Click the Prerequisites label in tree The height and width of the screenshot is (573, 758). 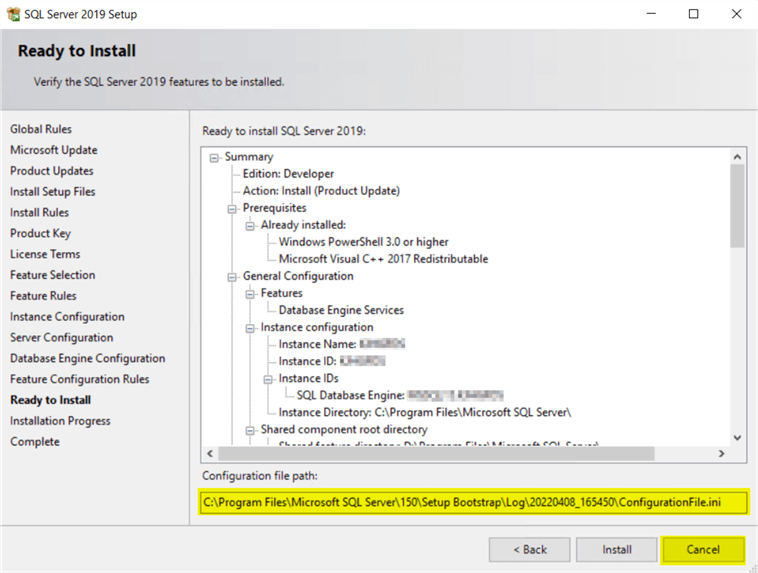(275, 208)
